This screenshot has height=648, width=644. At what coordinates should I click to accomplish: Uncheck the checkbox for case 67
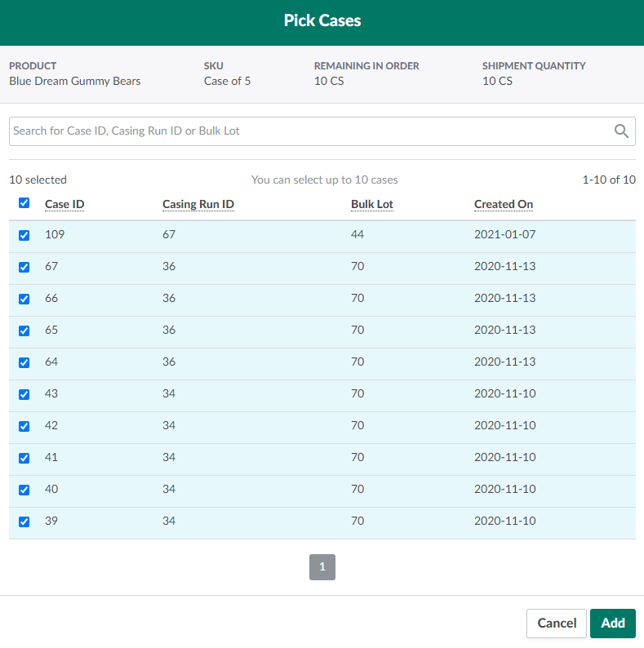(x=24, y=267)
